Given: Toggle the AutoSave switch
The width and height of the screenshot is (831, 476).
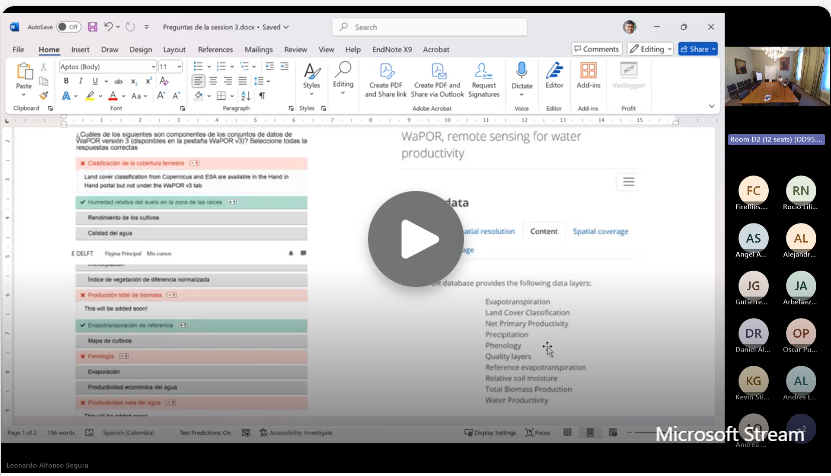Looking at the screenshot, I should 68,27.
